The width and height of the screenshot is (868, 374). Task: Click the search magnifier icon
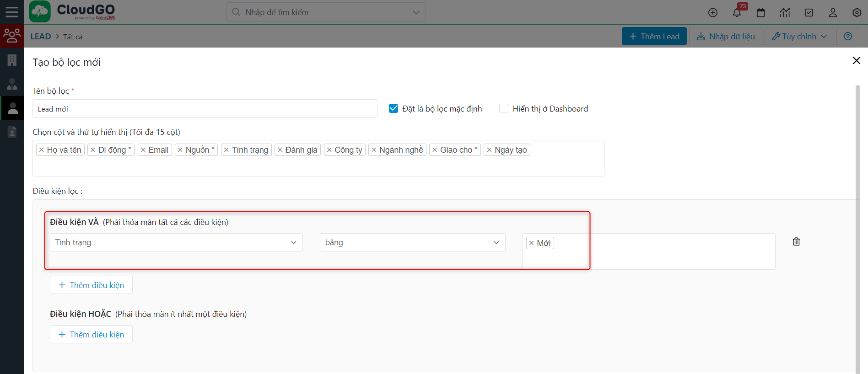pyautogui.click(x=236, y=12)
